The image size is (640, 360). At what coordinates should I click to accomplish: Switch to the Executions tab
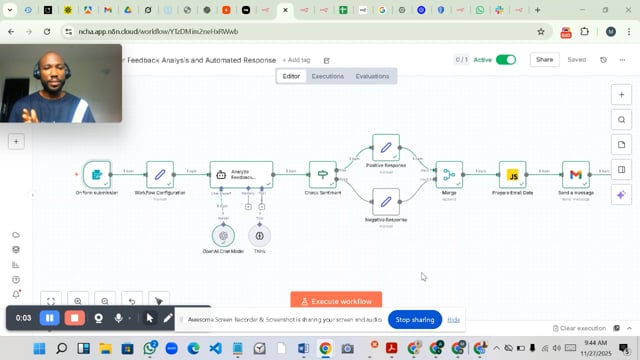(328, 76)
